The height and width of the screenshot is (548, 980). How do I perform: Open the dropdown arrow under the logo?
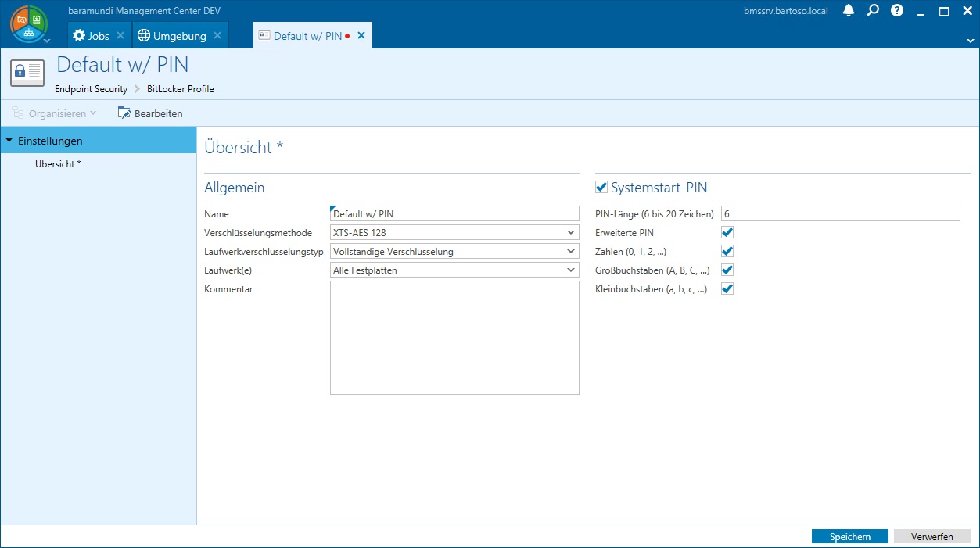coord(46,41)
